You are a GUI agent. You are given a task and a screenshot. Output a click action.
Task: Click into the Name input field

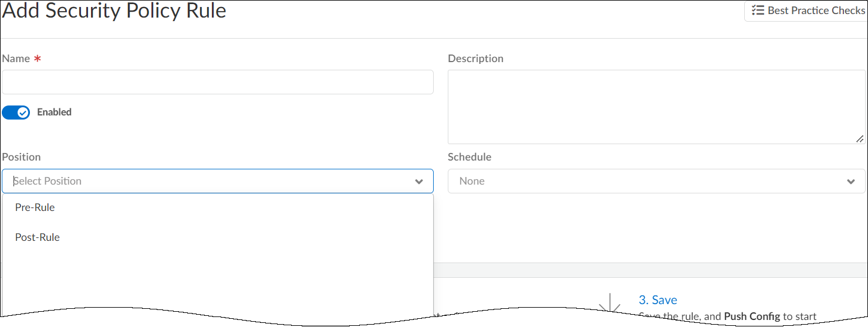[x=218, y=82]
